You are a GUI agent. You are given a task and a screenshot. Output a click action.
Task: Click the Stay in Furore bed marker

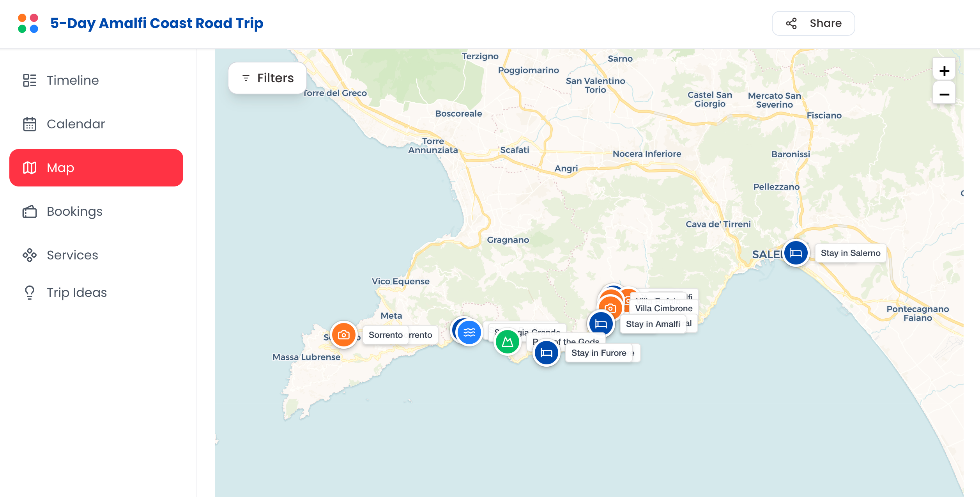(x=546, y=353)
